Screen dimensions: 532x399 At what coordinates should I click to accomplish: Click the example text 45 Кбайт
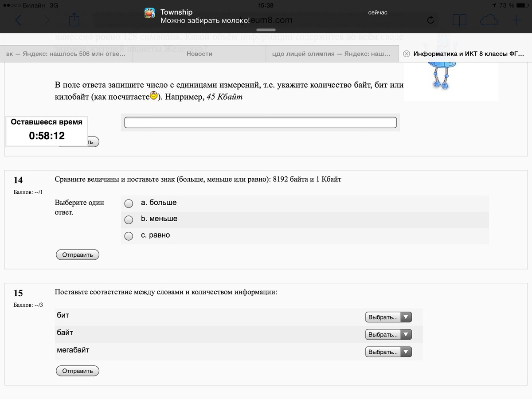coord(225,97)
